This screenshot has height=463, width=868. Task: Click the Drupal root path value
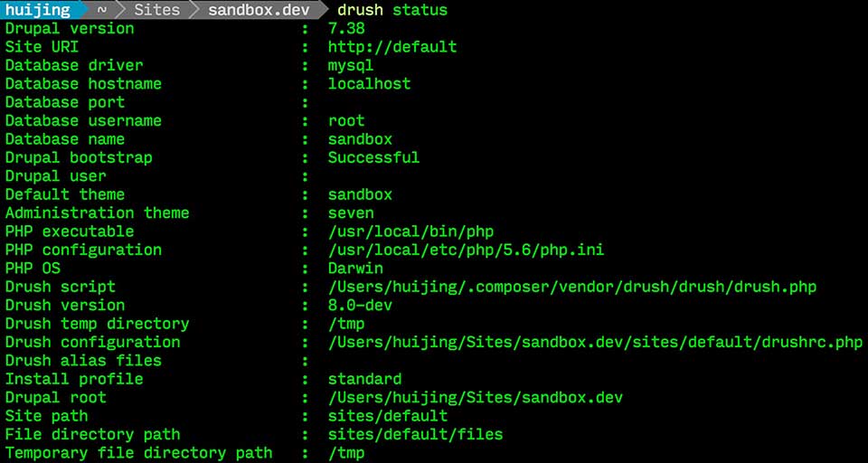tap(476, 398)
